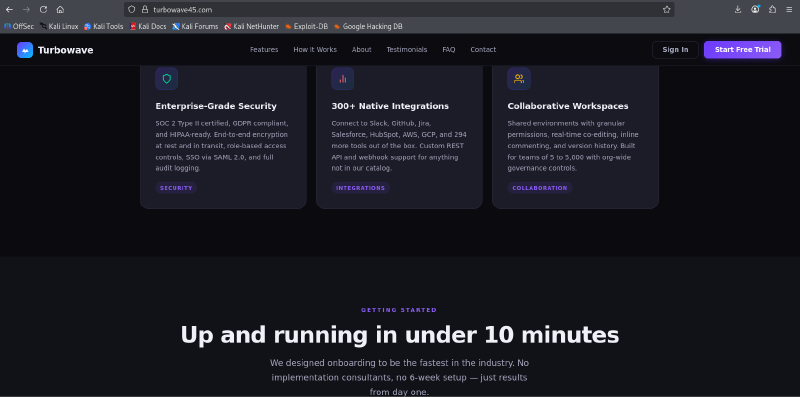Click the We designed onboarding paragraph
Screen dimensions: 800x397
pyautogui.click(x=399, y=377)
